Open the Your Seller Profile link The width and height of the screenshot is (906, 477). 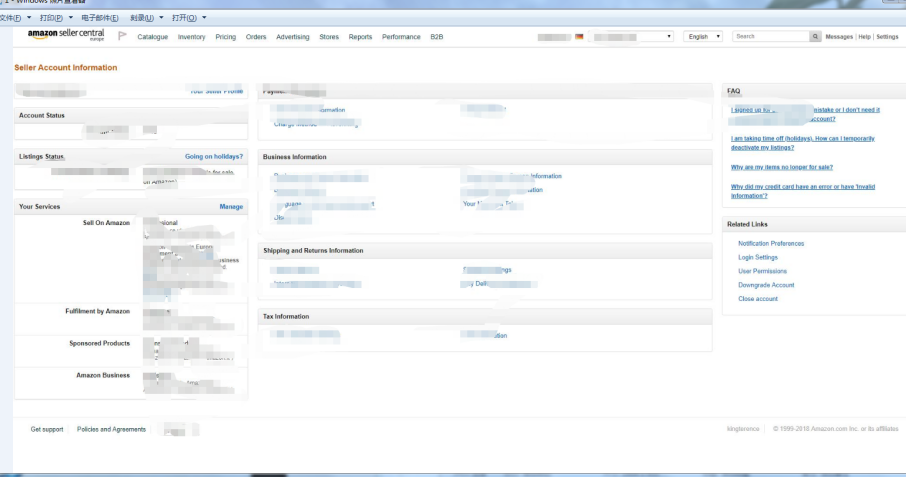(x=217, y=91)
